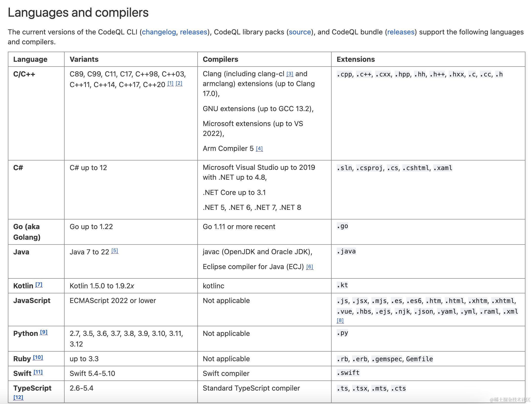Select the Languages and compilers heading

coord(78,12)
